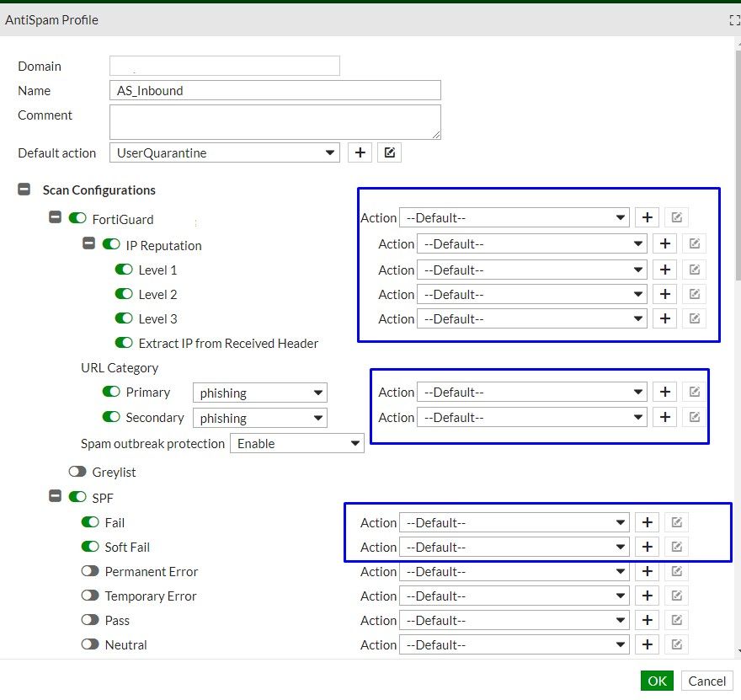Add new action for SPF Fail row
Image resolution: width=741 pixels, height=700 pixels.
pyautogui.click(x=647, y=522)
